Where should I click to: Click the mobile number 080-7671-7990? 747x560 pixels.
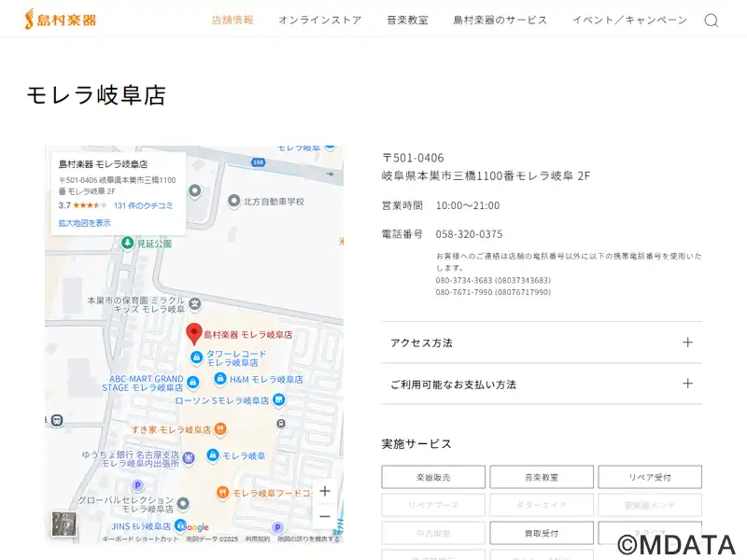[x=493, y=292]
